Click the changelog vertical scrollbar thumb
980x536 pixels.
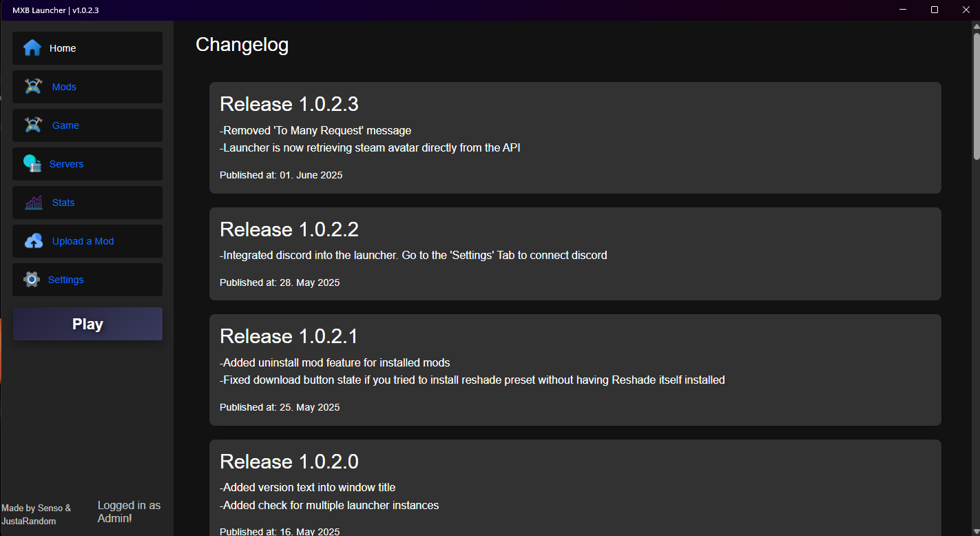976,96
